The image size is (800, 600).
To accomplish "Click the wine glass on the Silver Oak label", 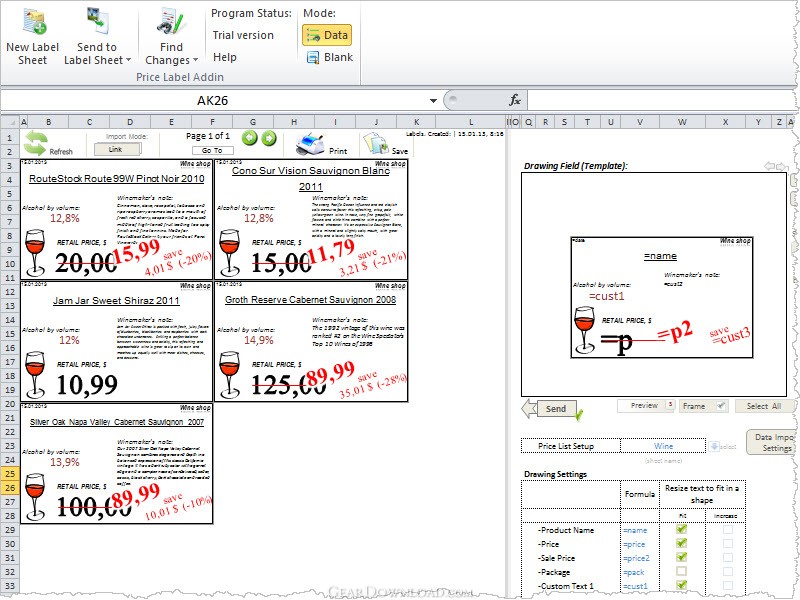I will pos(35,497).
